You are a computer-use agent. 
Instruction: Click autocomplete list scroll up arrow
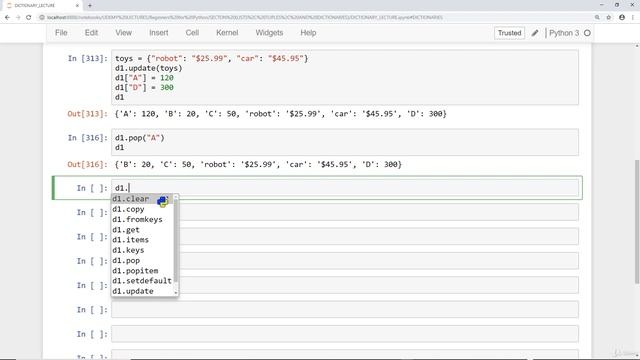[176, 197]
